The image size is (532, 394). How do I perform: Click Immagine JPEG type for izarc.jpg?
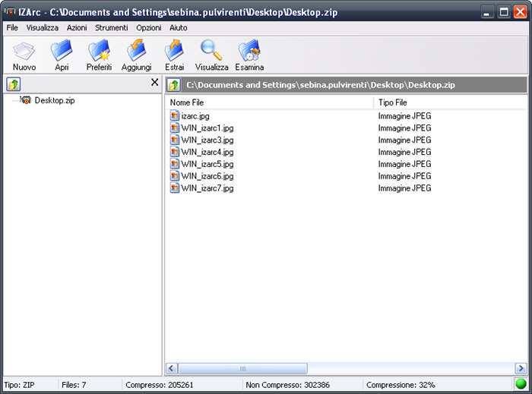(x=405, y=116)
